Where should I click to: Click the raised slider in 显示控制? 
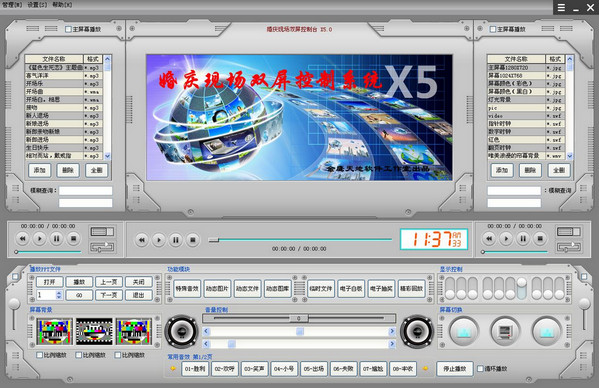pyautogui.click(x=521, y=283)
